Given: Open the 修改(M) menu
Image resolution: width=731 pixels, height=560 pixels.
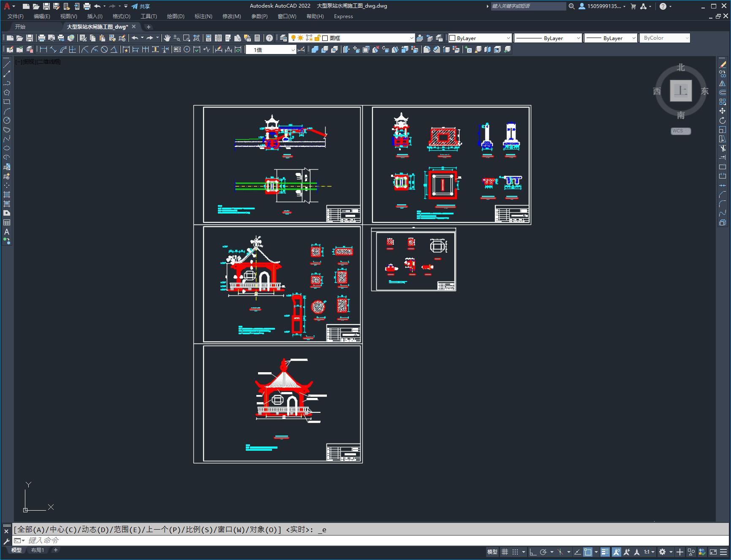Looking at the screenshot, I should [x=231, y=16].
